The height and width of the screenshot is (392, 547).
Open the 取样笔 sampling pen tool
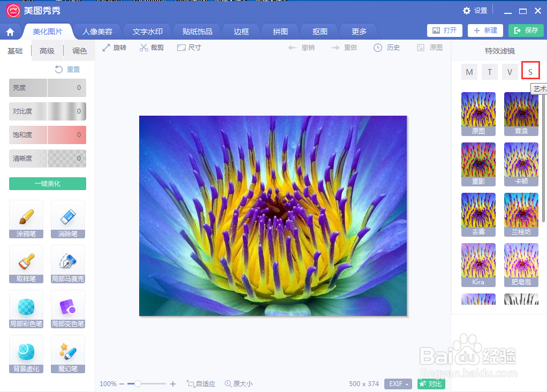(x=26, y=264)
